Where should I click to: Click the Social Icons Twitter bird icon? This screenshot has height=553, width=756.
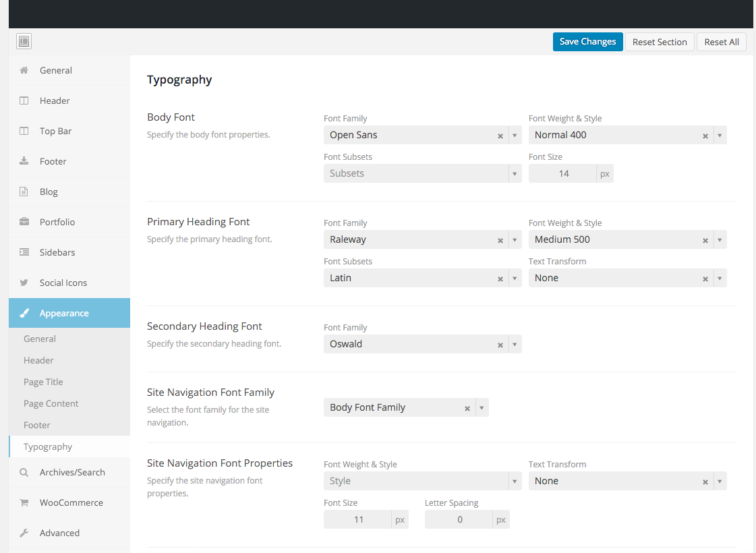(x=24, y=283)
